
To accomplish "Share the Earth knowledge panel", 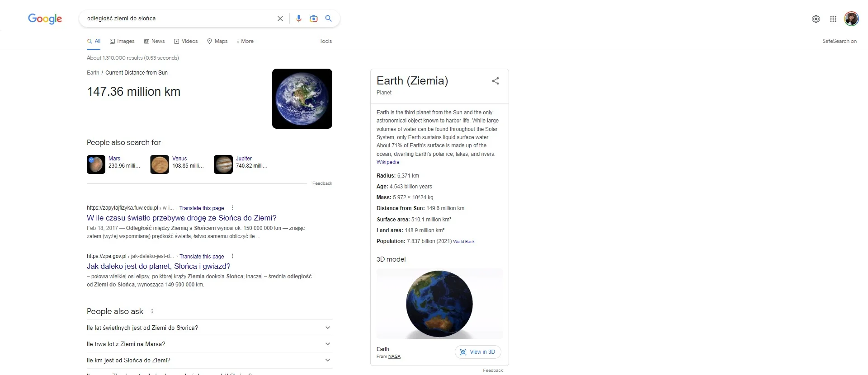I will [x=495, y=81].
